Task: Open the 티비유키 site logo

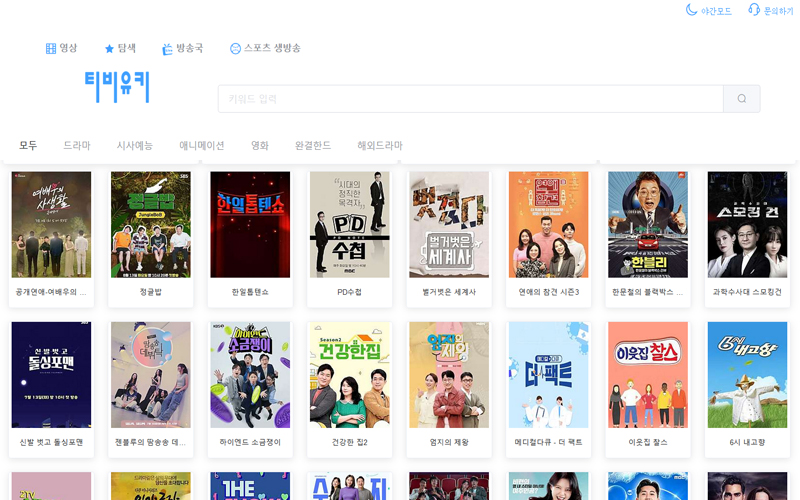Action: click(117, 87)
